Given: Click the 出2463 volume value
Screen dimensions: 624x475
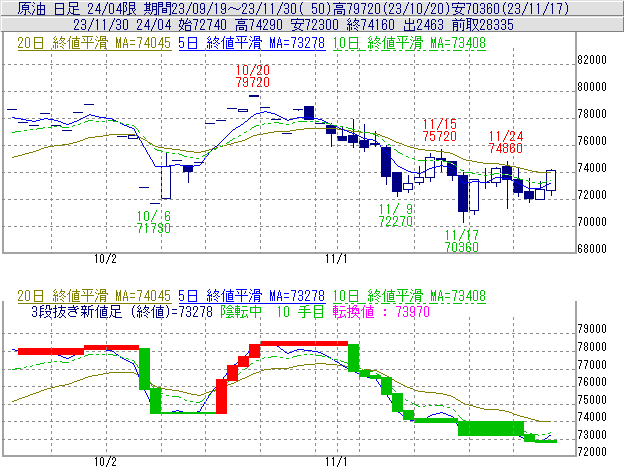Looking at the screenshot, I should (423, 25).
